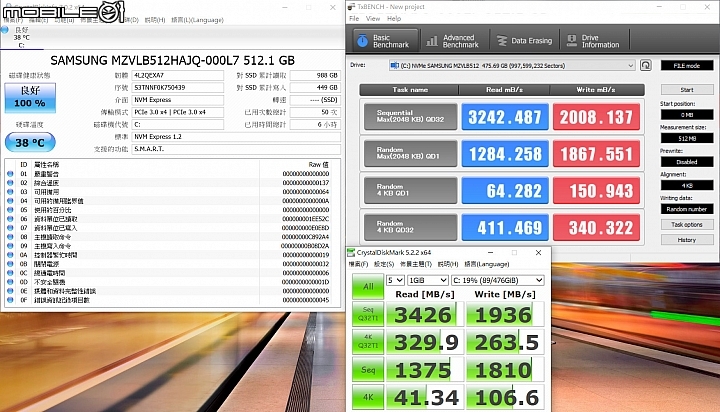Open the 檔案(F) menu in CrystalDiskMark
The height and width of the screenshot is (412, 720).
(358, 264)
